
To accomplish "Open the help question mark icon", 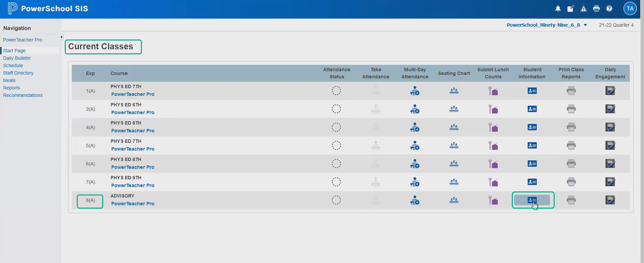I will pos(609,9).
